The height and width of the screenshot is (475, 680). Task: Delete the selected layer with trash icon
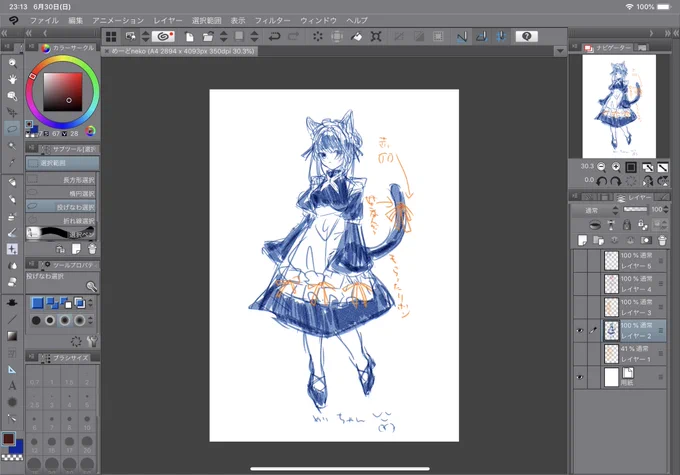click(x=662, y=240)
